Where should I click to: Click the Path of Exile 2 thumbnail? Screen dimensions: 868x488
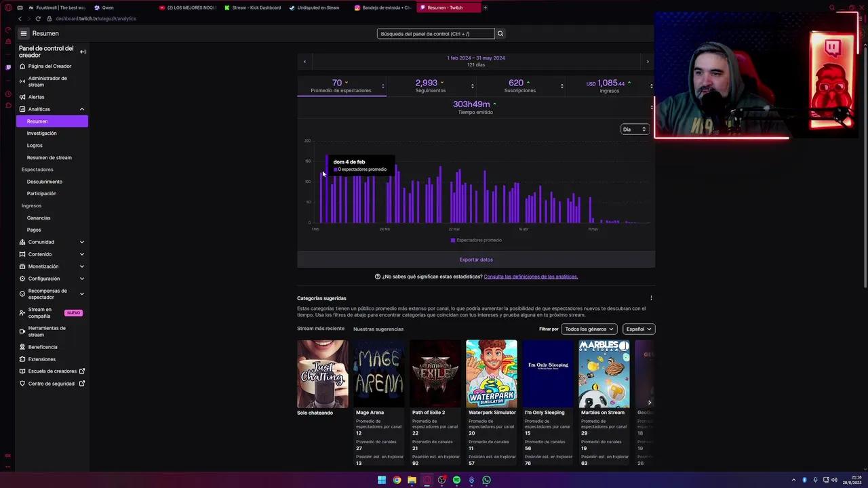pos(435,373)
